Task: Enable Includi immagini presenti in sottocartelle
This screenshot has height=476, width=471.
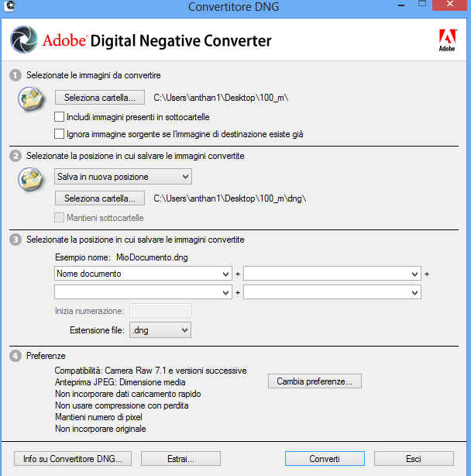Action: tap(59, 117)
